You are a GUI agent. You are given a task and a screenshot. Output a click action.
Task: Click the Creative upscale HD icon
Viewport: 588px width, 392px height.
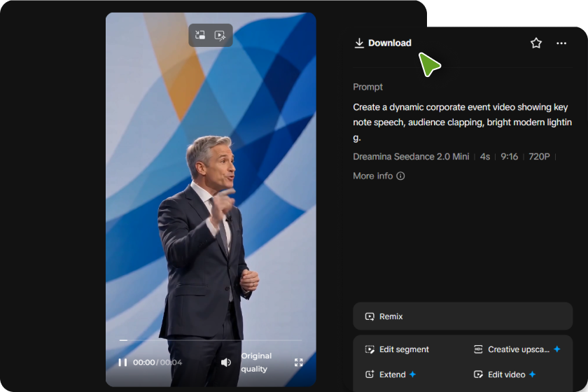click(x=478, y=349)
